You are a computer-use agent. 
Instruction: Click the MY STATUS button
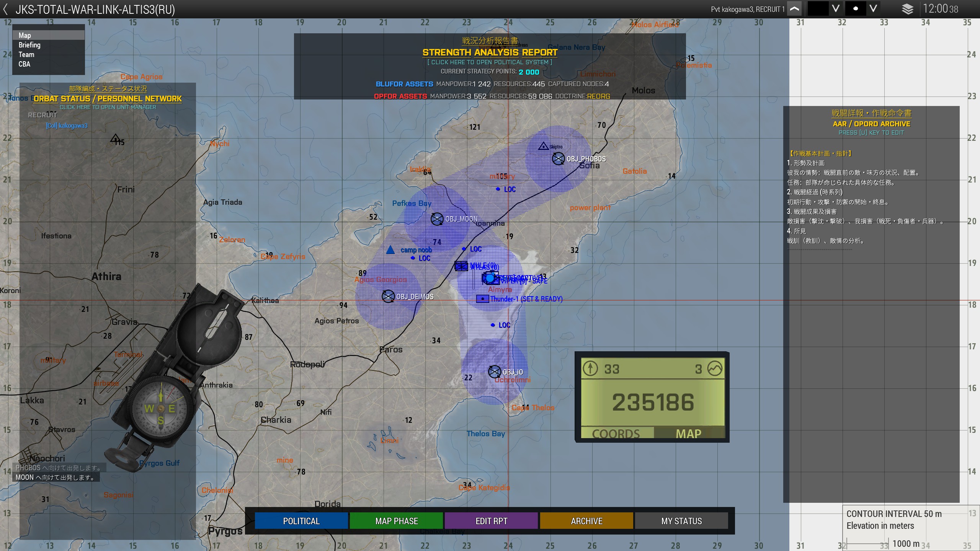click(681, 521)
